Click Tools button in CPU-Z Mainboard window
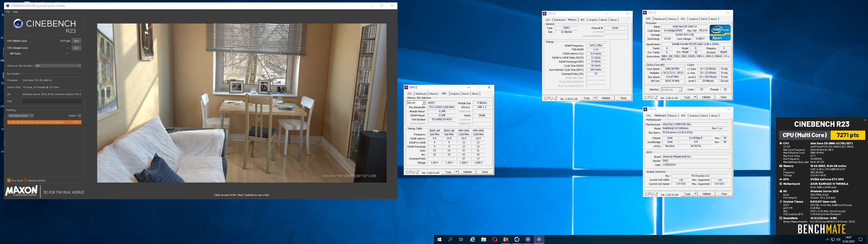 [x=687, y=194]
